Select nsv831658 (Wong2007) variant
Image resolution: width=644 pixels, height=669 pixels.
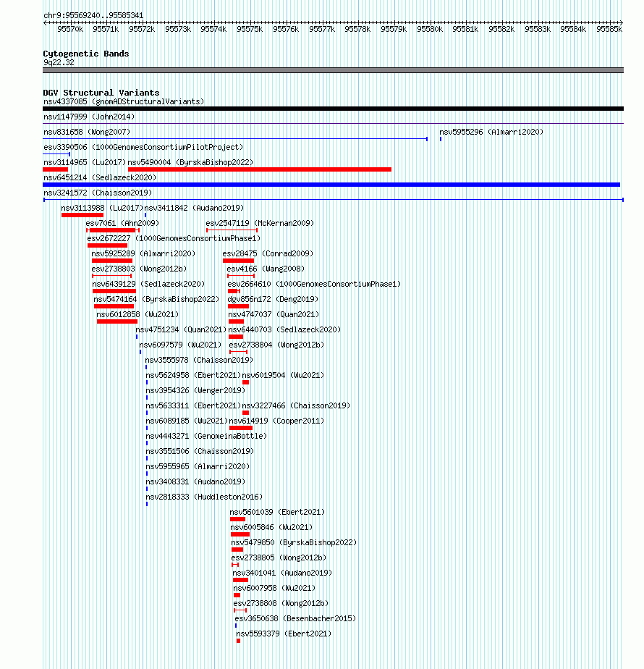[87, 132]
